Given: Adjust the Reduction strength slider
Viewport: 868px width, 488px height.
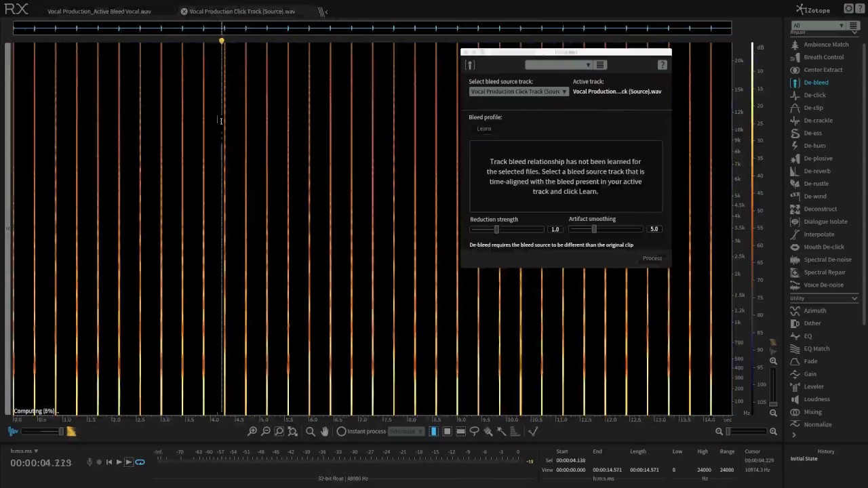Looking at the screenshot, I should [x=507, y=229].
